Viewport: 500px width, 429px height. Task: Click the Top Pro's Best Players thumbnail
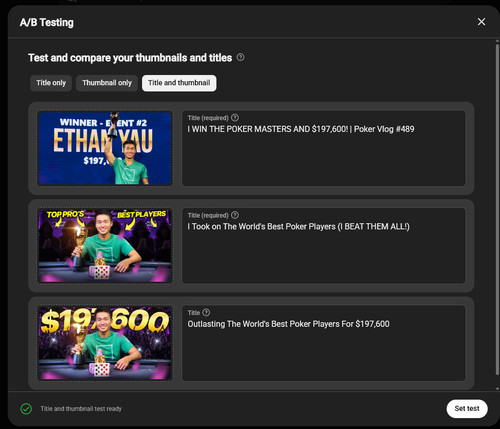105,246
